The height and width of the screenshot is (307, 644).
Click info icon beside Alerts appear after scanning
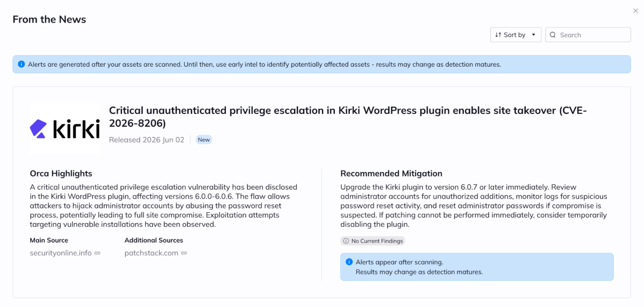(x=349, y=262)
